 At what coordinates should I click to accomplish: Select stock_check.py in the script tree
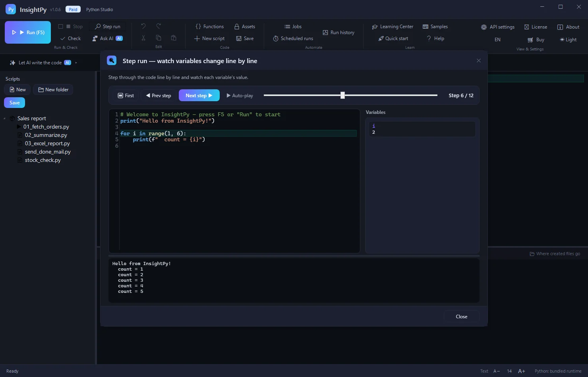click(x=43, y=160)
